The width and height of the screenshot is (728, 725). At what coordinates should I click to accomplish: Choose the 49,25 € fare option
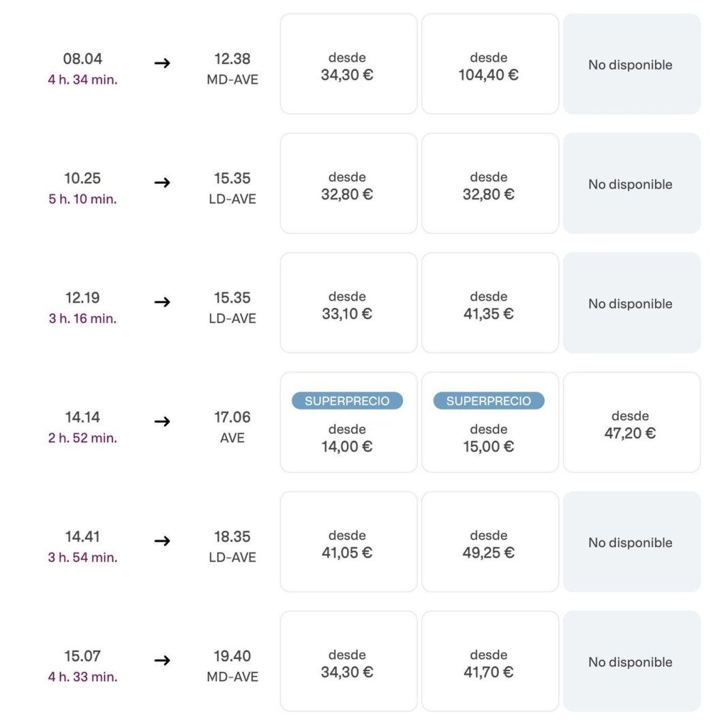tap(489, 542)
